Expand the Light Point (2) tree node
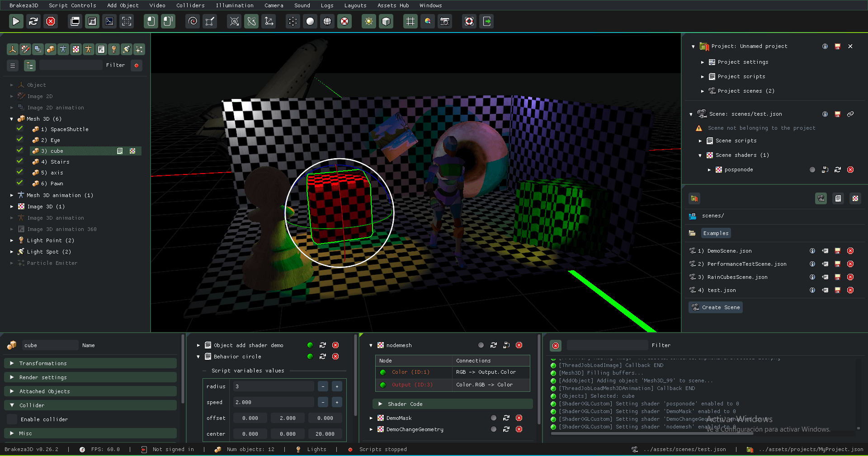 (12, 240)
